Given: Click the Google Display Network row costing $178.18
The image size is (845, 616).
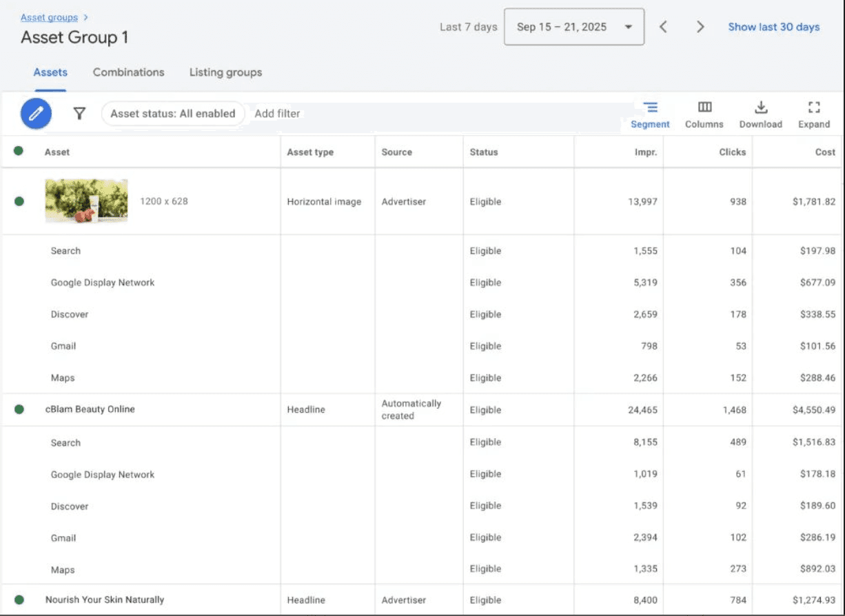Looking at the screenshot, I should pyautogui.click(x=422, y=474).
